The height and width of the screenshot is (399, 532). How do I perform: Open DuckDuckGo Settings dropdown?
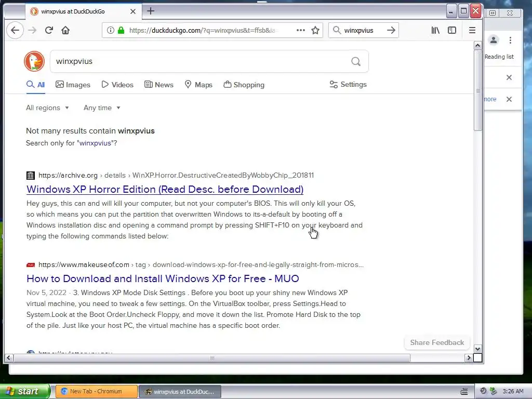[x=348, y=85]
